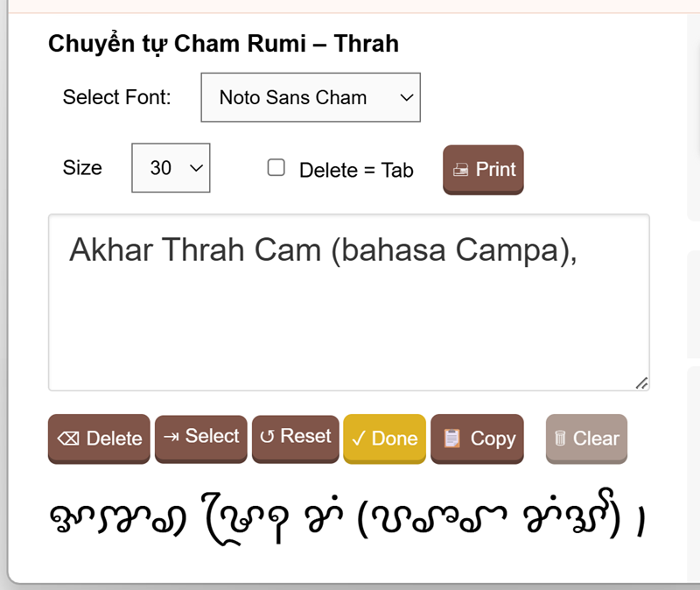Screen dimensions: 700x590
Task: Click the circular arrow icon on Reset button
Action: tap(267, 437)
